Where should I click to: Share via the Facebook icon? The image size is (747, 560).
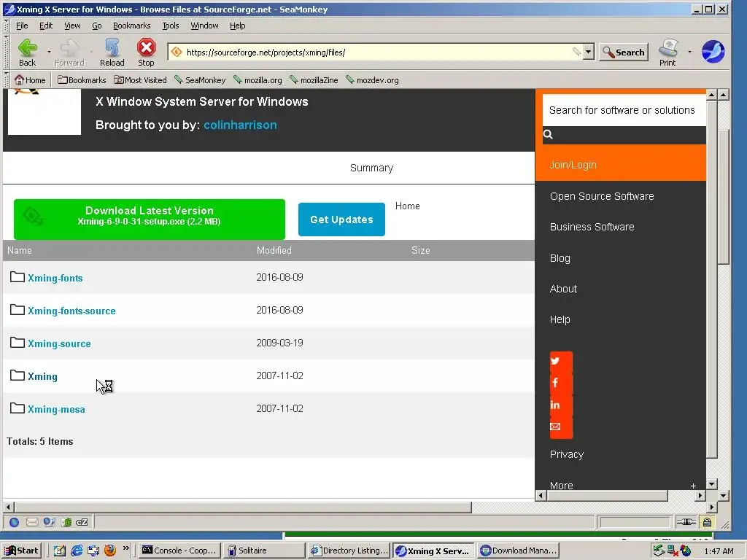(555, 382)
